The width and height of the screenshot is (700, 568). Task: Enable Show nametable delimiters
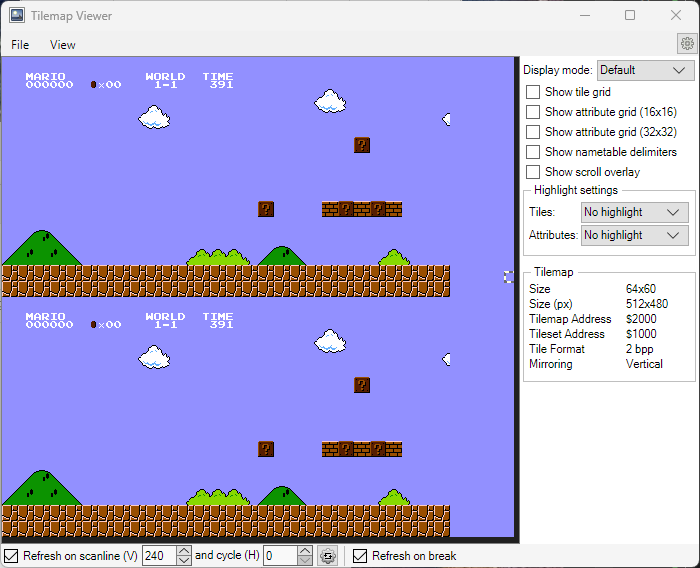point(533,152)
